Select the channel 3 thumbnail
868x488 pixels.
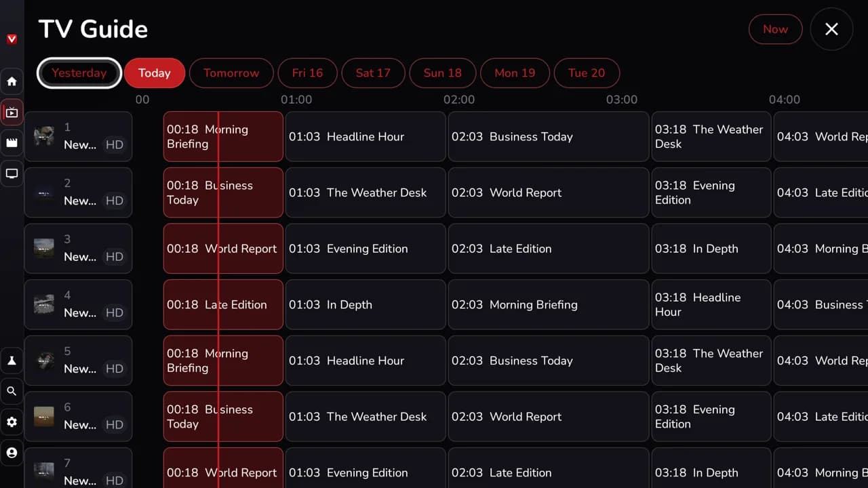pos(44,248)
